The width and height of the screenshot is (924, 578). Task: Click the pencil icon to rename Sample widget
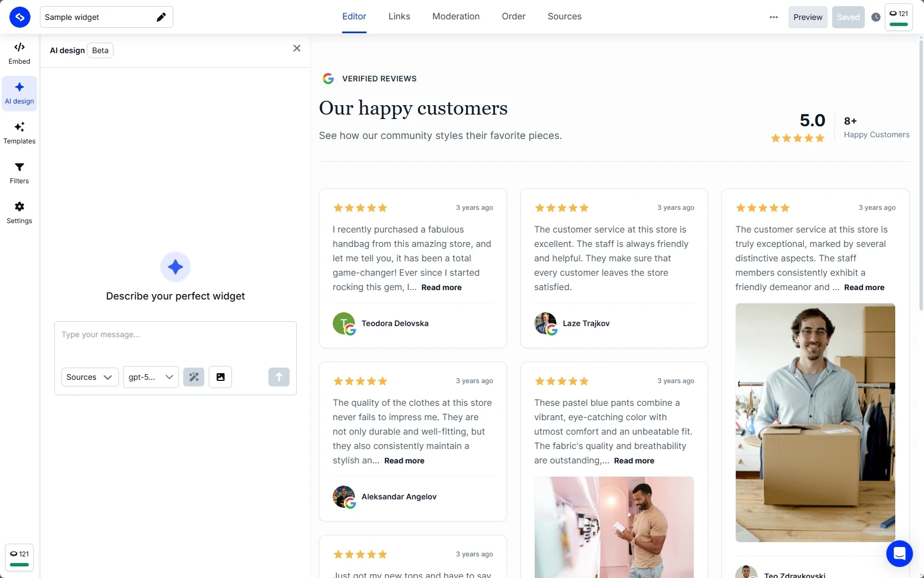point(161,17)
